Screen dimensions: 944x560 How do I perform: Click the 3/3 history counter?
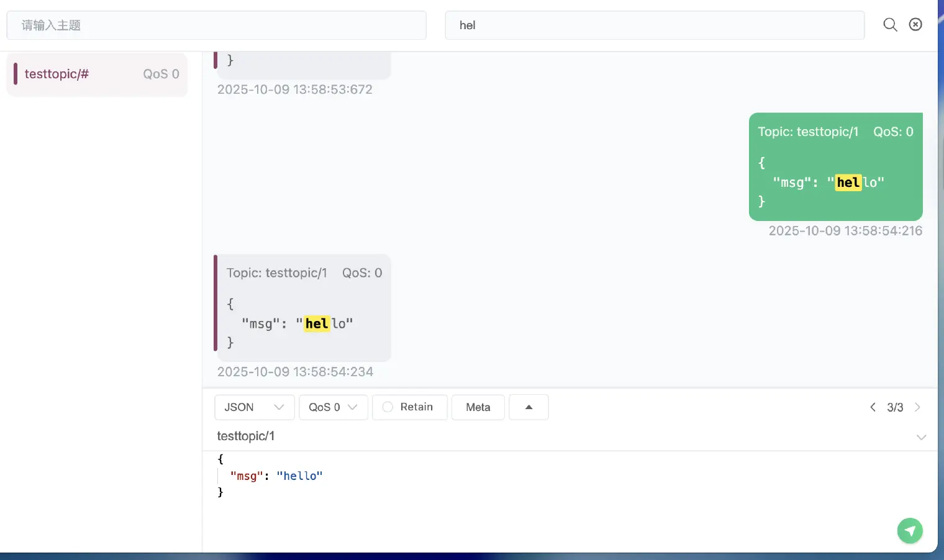tap(895, 407)
